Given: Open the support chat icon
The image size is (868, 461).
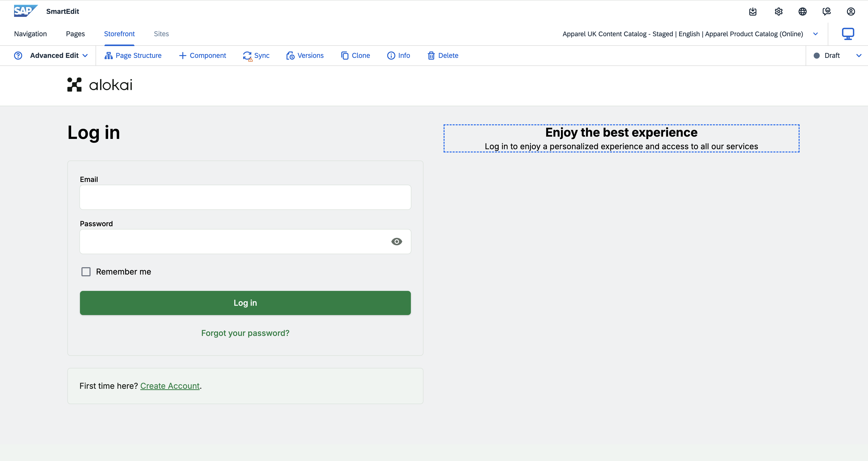Looking at the screenshot, I should point(827,12).
